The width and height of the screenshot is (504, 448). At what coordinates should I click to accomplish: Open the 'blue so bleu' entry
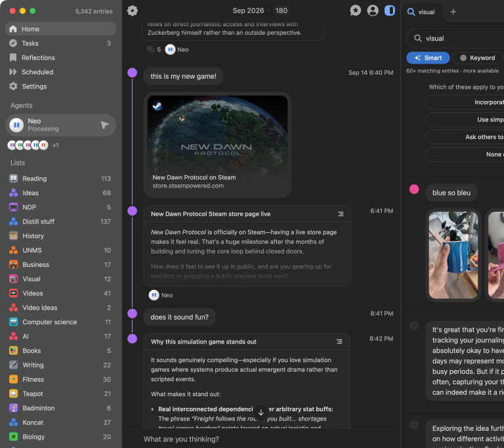coord(451,193)
